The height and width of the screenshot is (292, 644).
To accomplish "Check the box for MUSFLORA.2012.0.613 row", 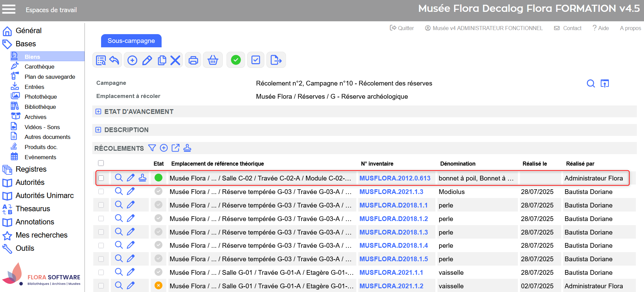I will [101, 178].
